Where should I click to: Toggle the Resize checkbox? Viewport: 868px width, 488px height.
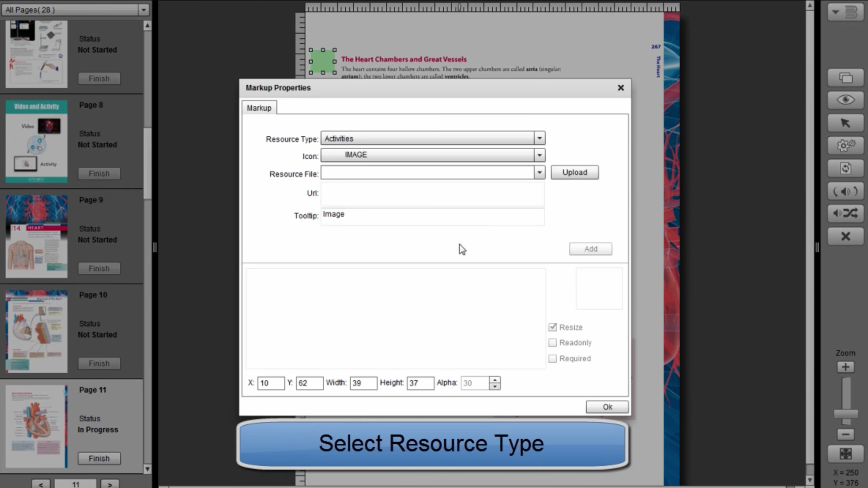(552, 327)
